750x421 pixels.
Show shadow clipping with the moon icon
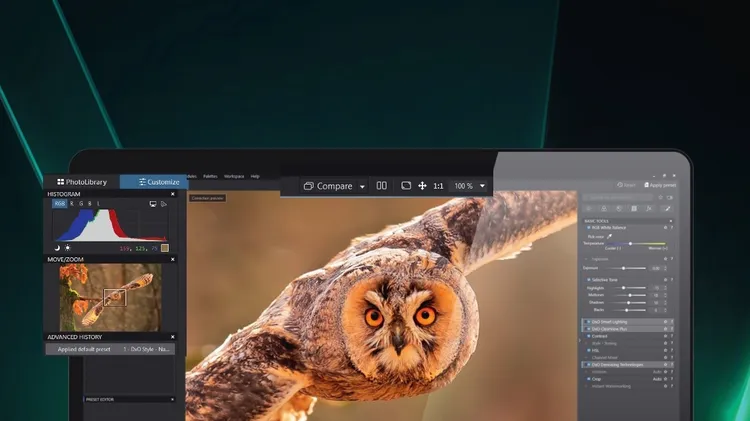click(56, 247)
